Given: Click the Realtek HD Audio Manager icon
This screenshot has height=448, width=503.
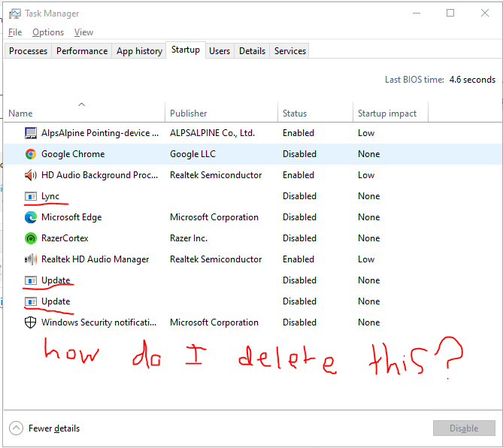Looking at the screenshot, I should click(x=31, y=259).
